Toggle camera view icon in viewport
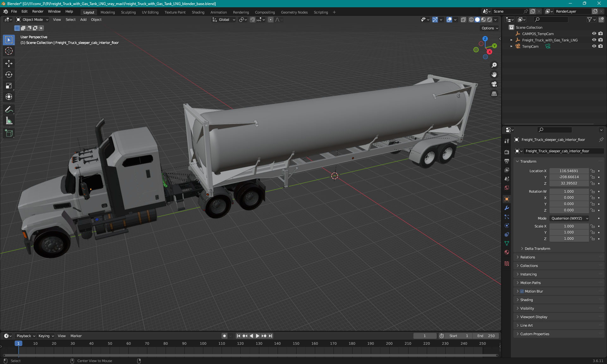The image size is (607, 364). [x=494, y=84]
